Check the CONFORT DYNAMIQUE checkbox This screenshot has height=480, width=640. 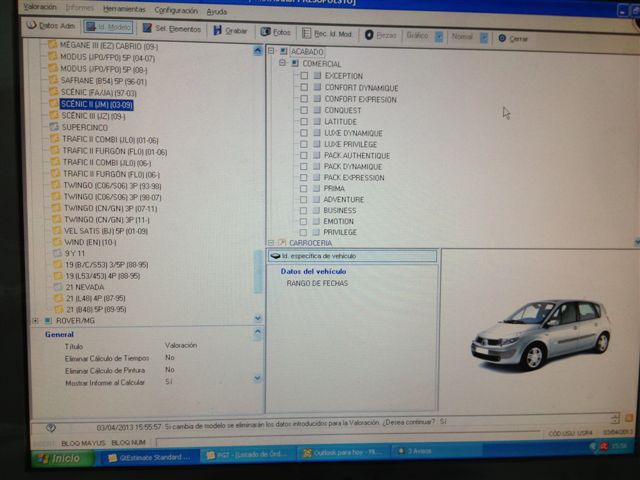[304, 87]
